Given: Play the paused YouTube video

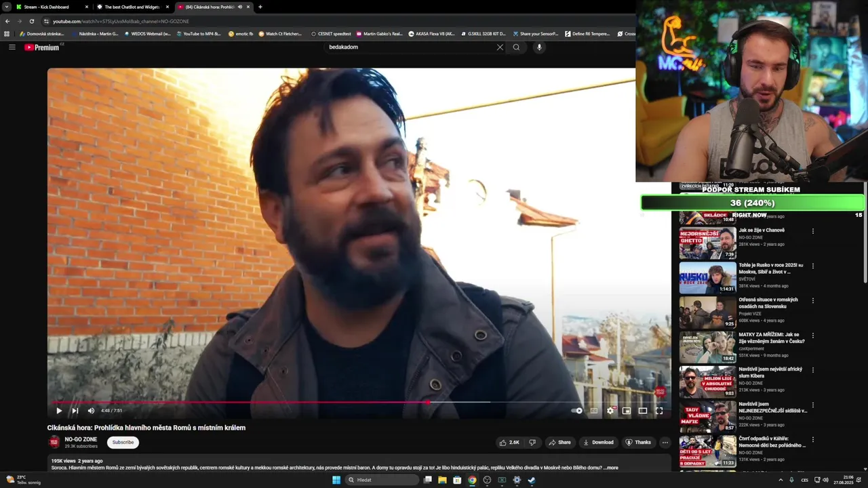Looking at the screenshot, I should click(x=59, y=411).
